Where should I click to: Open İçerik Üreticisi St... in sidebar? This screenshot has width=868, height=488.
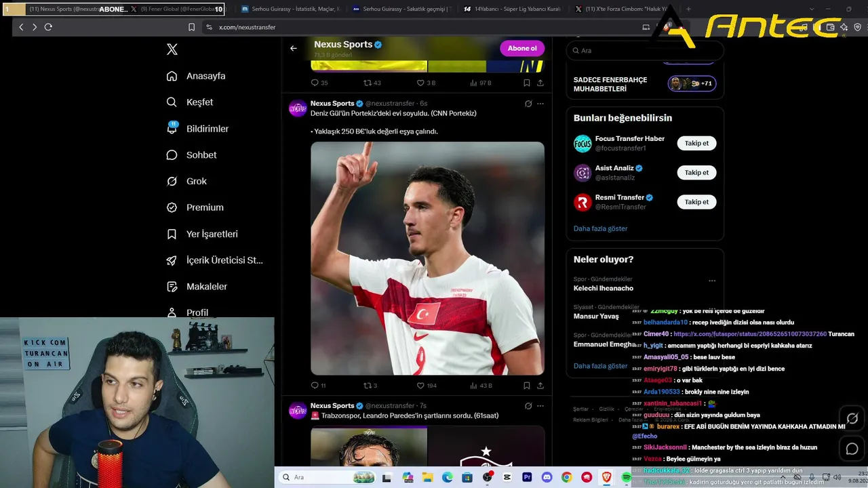(x=214, y=260)
